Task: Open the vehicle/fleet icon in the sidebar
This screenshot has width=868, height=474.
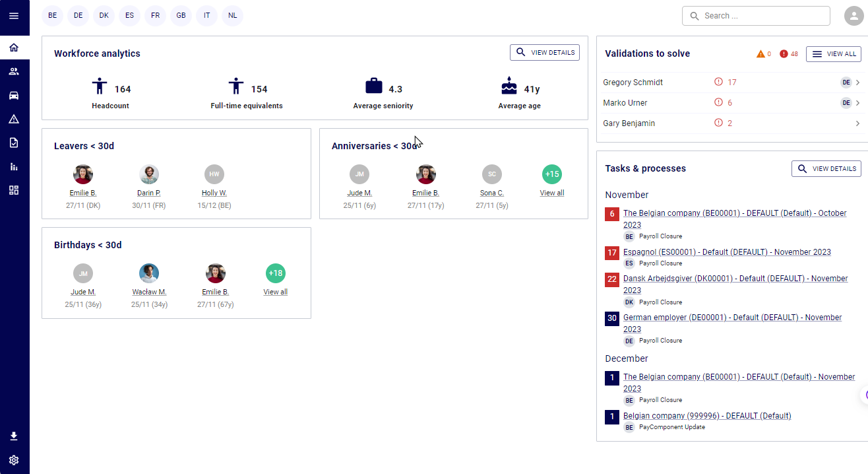Action: [x=14, y=95]
